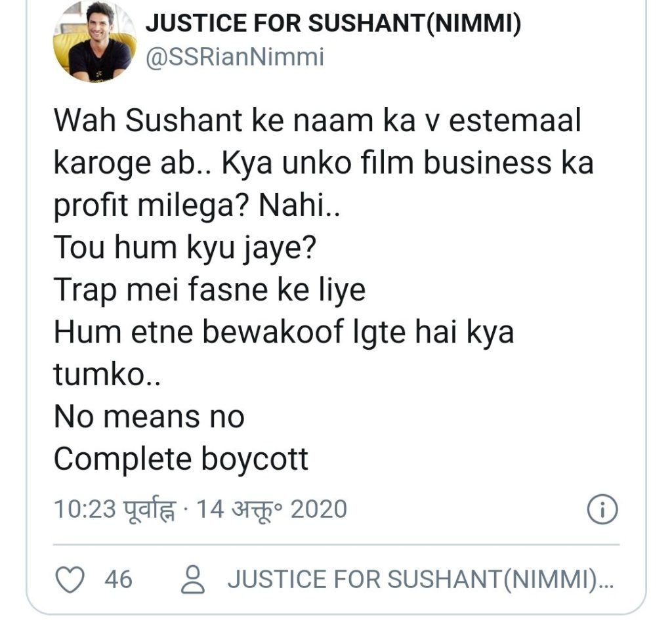Viewport: 672px width, 634px height.
Task: Open the tweet info icon
Action: point(602,509)
